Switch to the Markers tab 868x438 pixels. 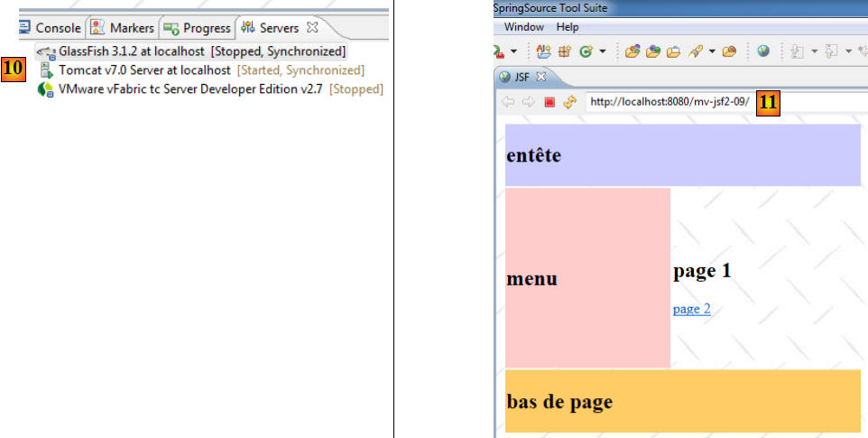point(124,28)
